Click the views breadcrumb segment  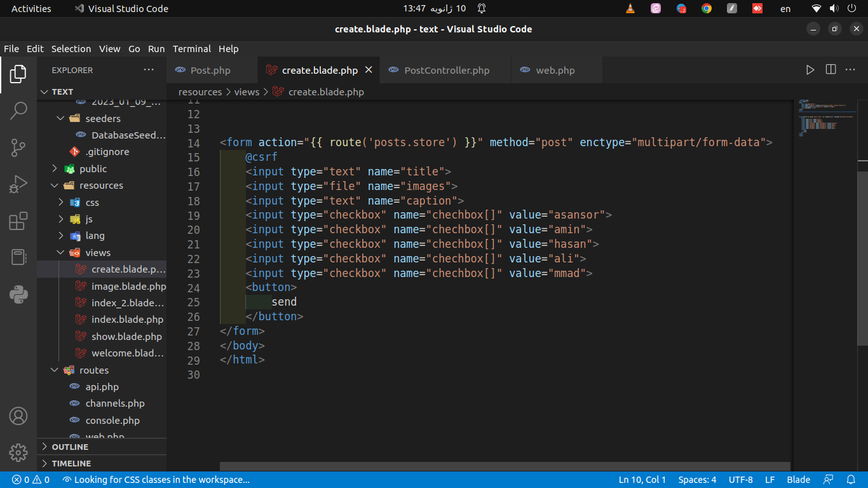pos(247,92)
